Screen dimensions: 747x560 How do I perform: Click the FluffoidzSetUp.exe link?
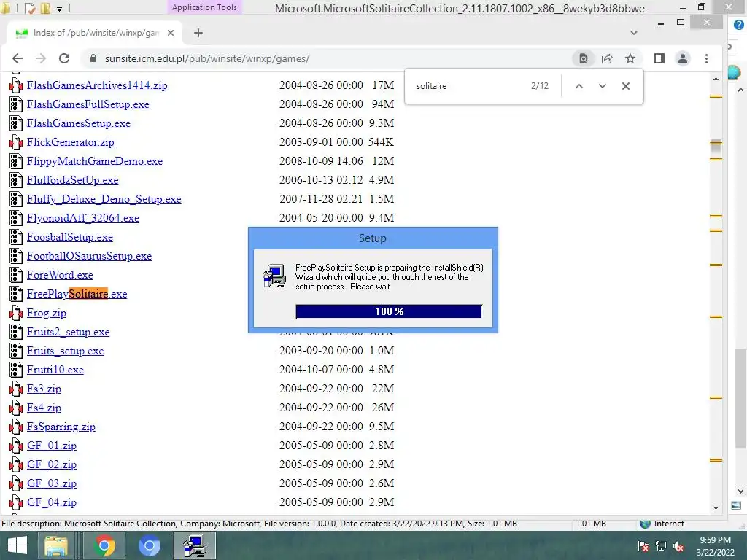click(72, 181)
